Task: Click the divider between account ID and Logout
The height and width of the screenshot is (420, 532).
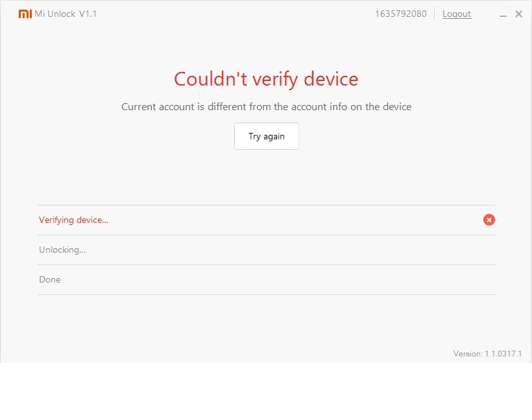Action: 435,14
